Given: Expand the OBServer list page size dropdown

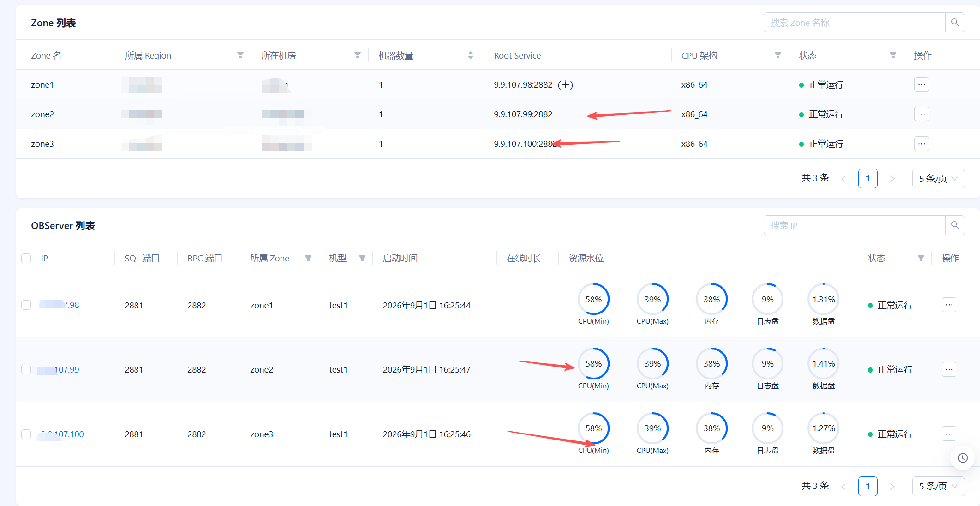Looking at the screenshot, I should click(938, 486).
